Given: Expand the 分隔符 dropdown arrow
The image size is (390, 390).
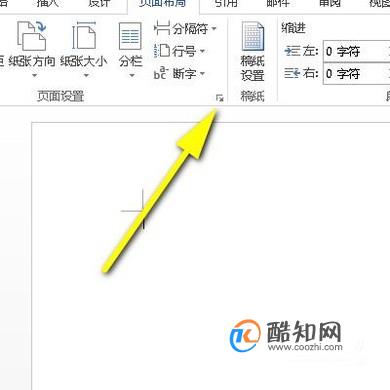Looking at the screenshot, I should 214,29.
